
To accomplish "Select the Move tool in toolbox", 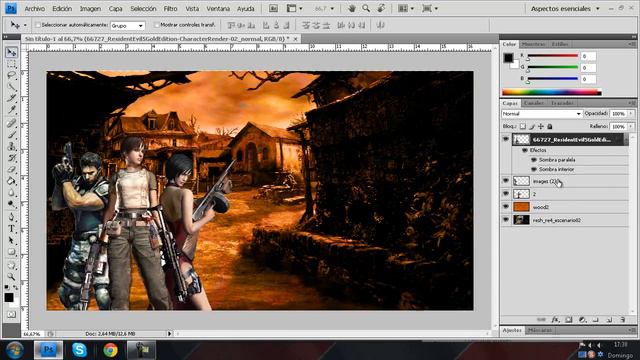I will [x=11, y=52].
